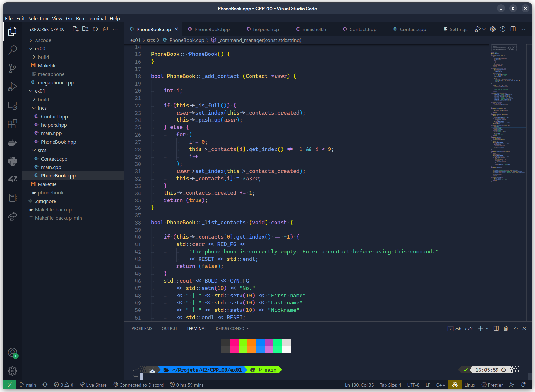535x392 pixels.
Task: Open the Python activity bar view
Action: coord(13,161)
